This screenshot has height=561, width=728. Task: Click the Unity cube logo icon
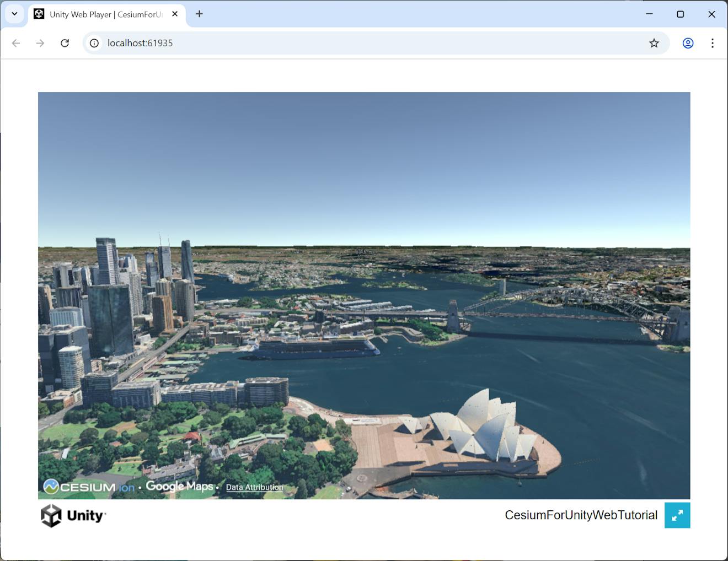tap(50, 515)
